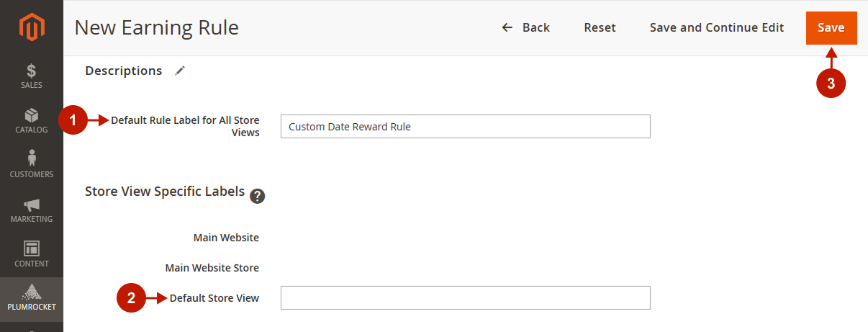868x332 pixels.
Task: Open the Catalog box icon menu
Action: point(32,121)
